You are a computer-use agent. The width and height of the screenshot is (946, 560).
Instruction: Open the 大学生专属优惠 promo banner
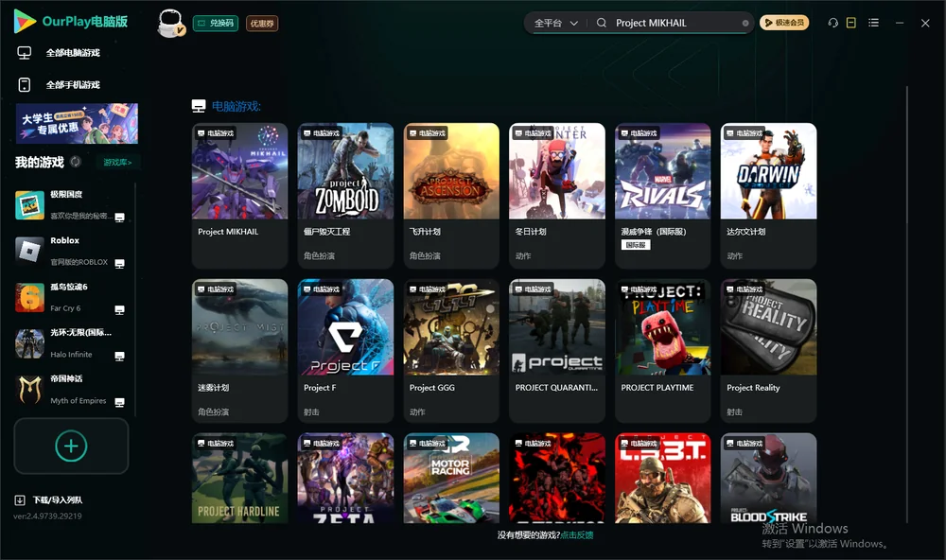coord(78,123)
